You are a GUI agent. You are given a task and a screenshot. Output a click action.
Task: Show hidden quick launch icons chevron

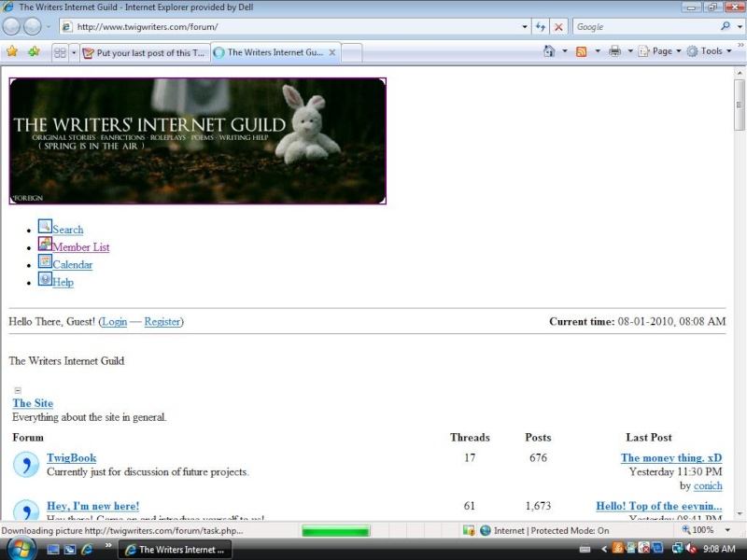(108, 546)
